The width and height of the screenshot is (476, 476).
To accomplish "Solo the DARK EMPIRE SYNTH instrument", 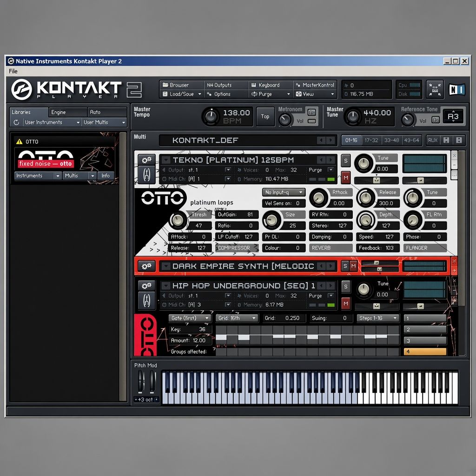I will 345,266.
